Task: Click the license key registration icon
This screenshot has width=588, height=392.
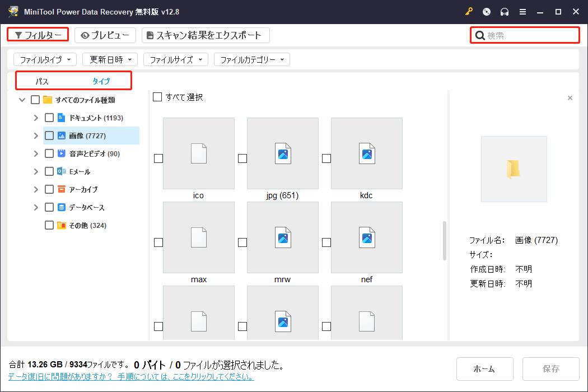Action: [469, 11]
